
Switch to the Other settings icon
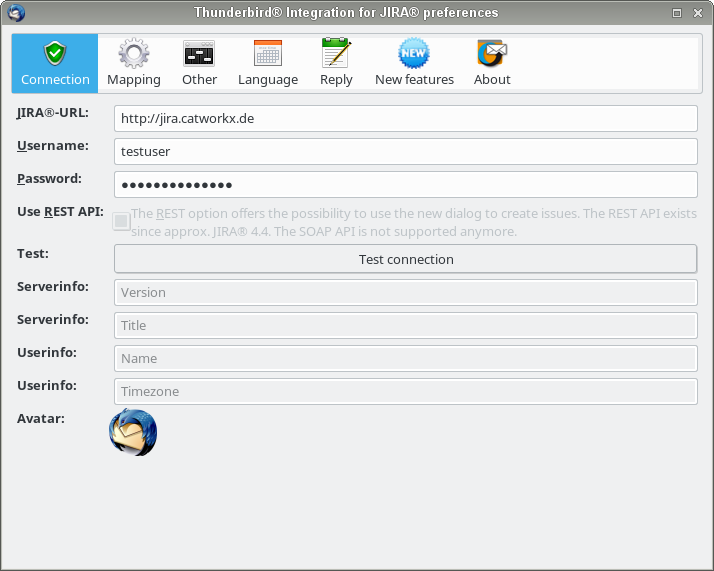199,64
